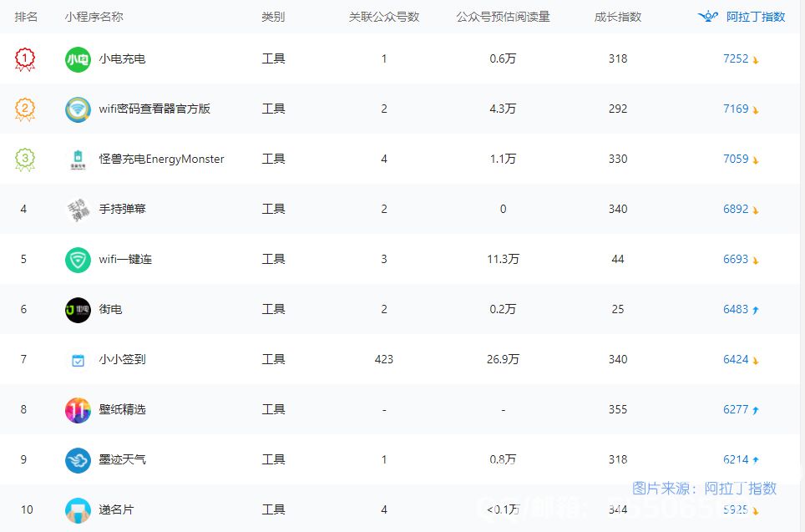Open the 手持弹幕 name link
The height and width of the screenshot is (532, 805).
click(122, 209)
